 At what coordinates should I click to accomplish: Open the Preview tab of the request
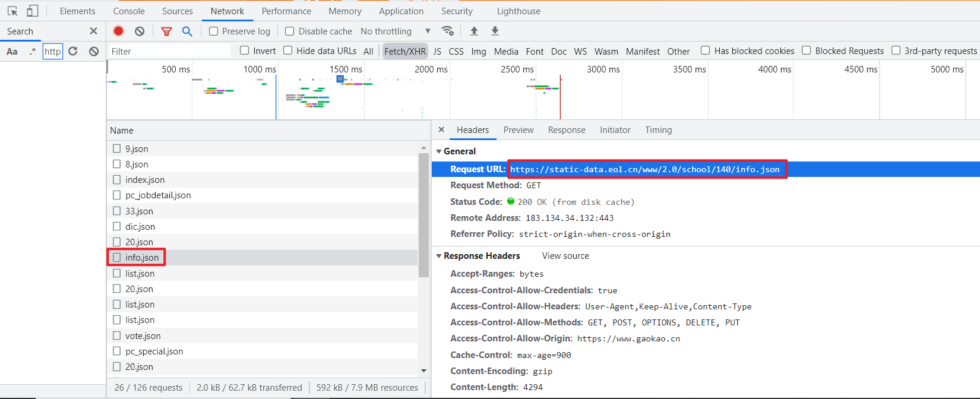point(518,130)
